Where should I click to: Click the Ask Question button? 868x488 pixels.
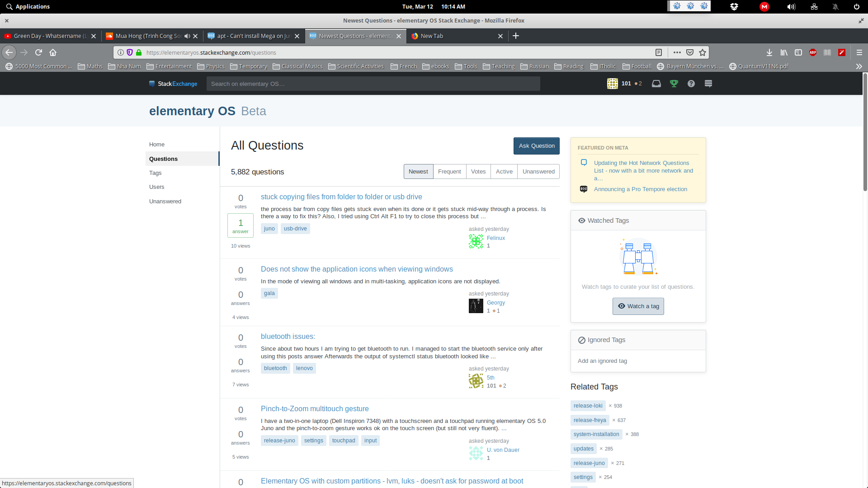coord(536,146)
